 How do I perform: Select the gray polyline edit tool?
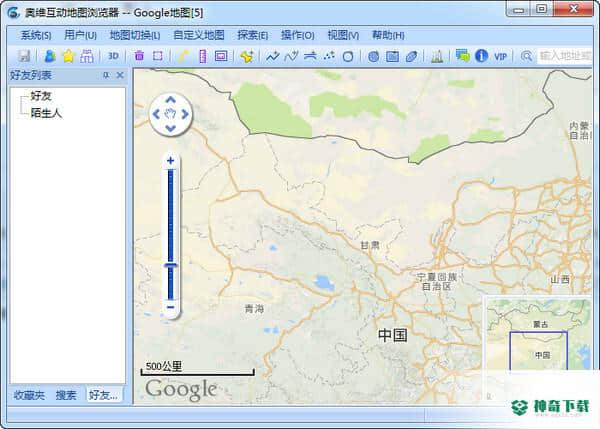[292, 56]
